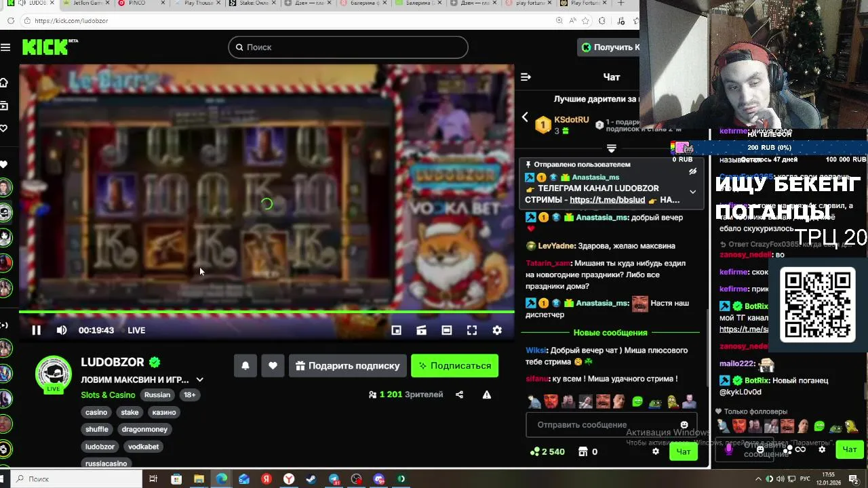This screenshot has width=868, height=488.
Task: Send message with green Чат button
Action: [x=683, y=451]
